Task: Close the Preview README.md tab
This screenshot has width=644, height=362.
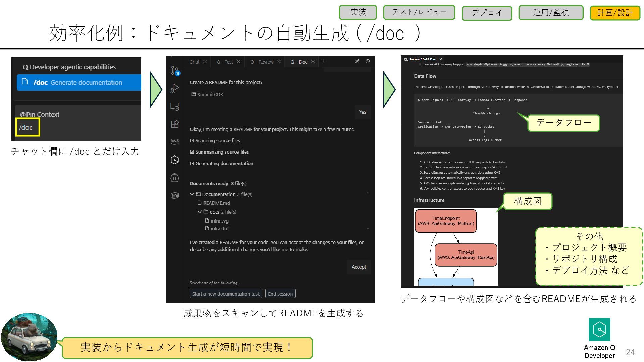Action: (x=441, y=59)
